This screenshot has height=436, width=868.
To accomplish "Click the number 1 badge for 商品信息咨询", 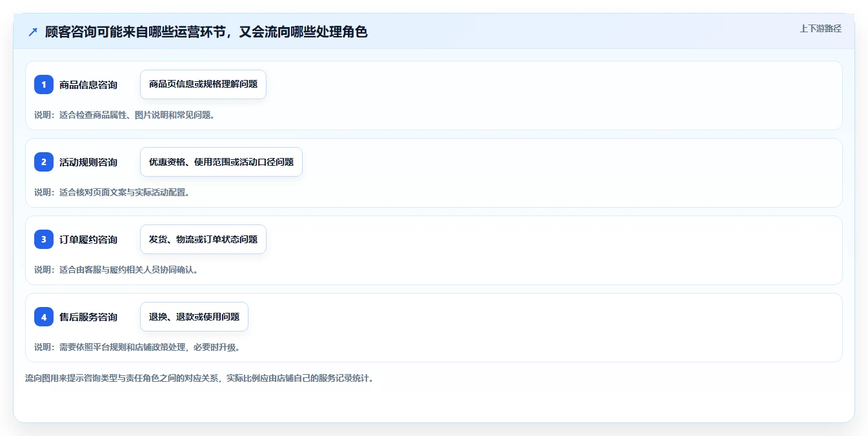I will click(44, 84).
